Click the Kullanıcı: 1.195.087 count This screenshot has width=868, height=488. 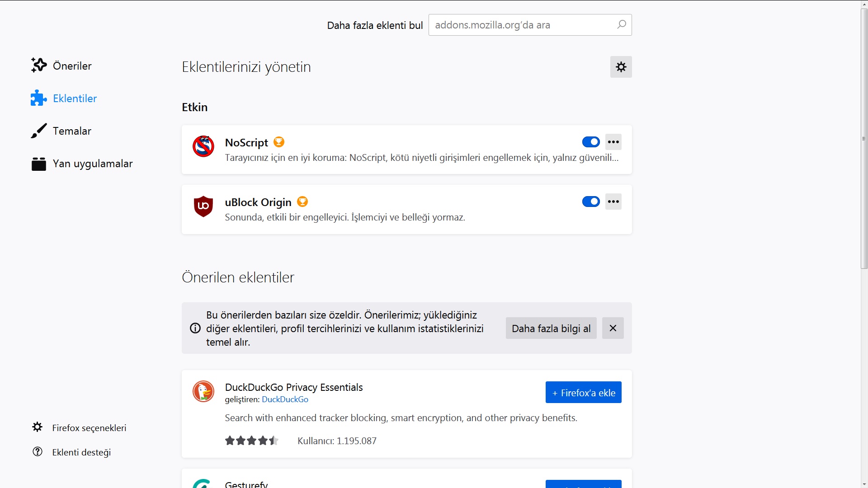337,441
